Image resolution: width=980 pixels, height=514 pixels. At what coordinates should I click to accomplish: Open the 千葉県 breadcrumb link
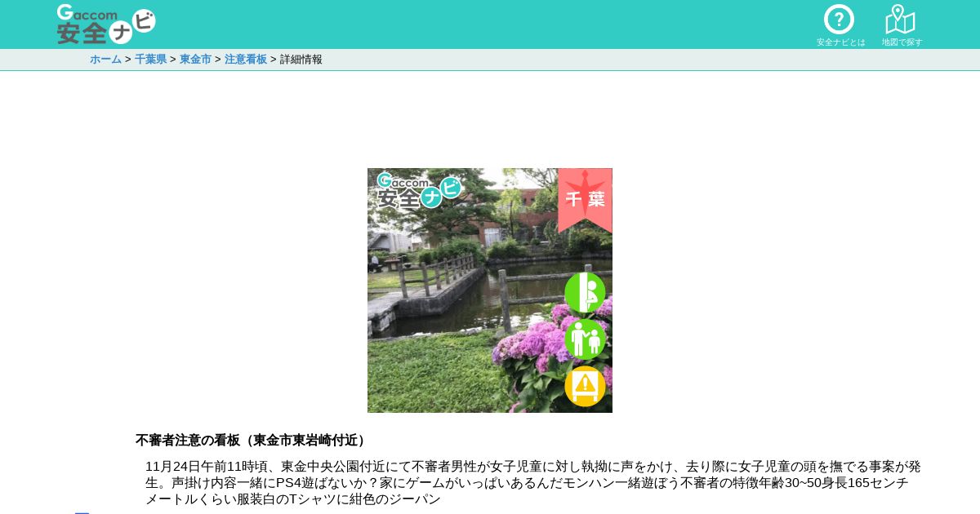[150, 60]
